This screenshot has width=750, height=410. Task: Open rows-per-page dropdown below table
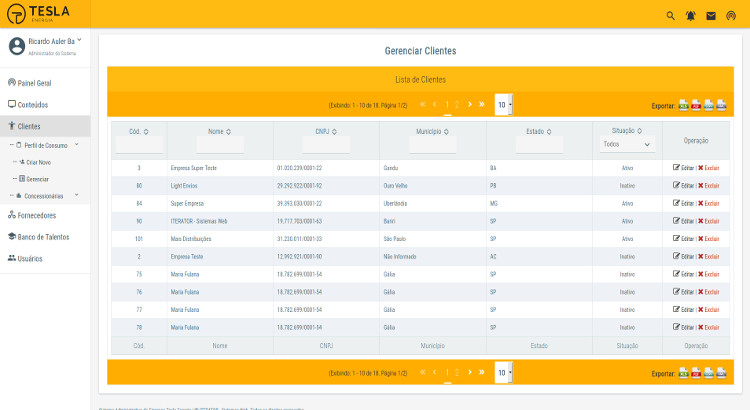click(x=504, y=373)
